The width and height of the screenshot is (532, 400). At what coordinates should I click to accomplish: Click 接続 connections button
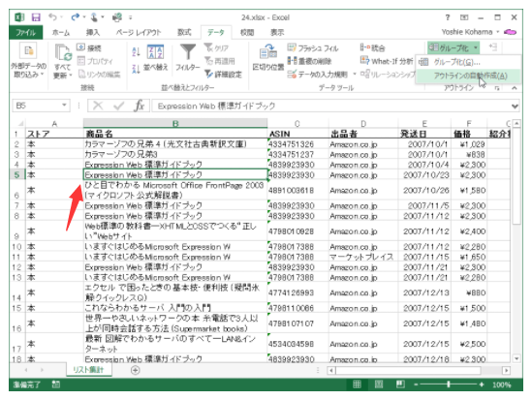tap(89, 48)
